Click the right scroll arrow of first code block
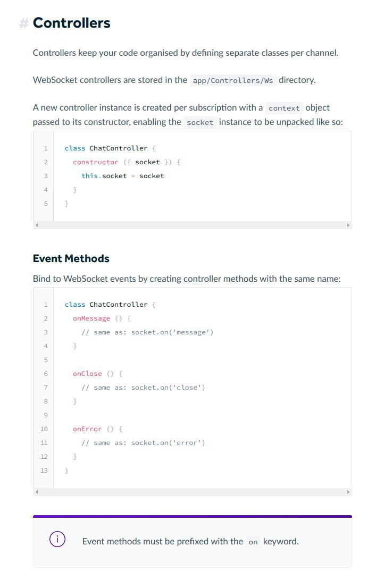This screenshot has width=384, height=588. point(348,225)
